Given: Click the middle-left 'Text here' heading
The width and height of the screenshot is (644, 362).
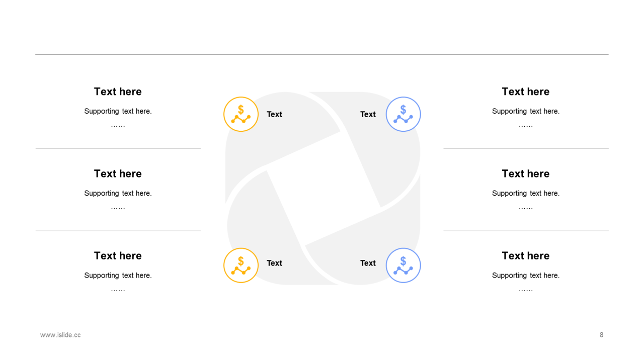Looking at the screenshot, I should pos(118,173).
